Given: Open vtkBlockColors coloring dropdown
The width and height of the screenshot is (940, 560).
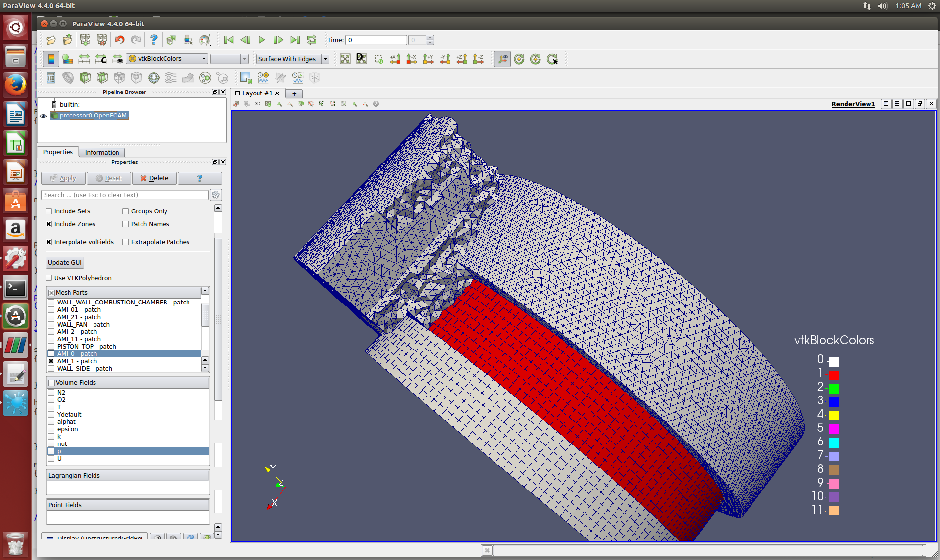Looking at the screenshot, I should [167, 59].
